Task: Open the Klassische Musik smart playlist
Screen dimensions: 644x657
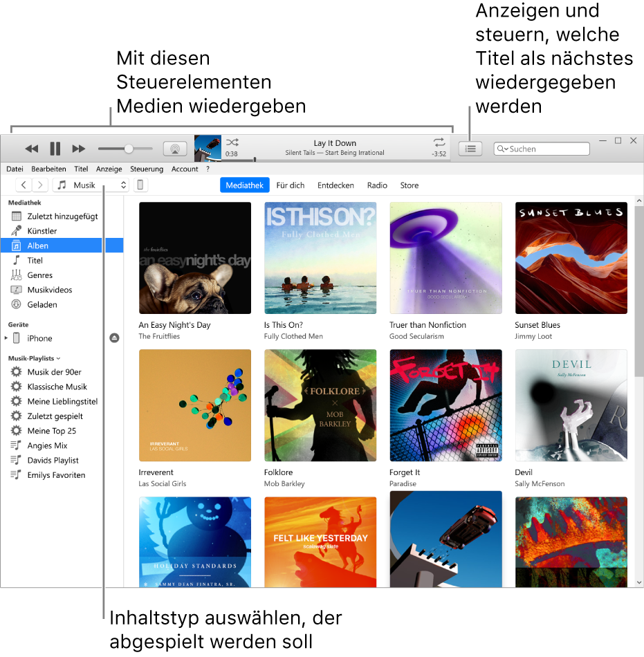Action: pyautogui.click(x=62, y=387)
